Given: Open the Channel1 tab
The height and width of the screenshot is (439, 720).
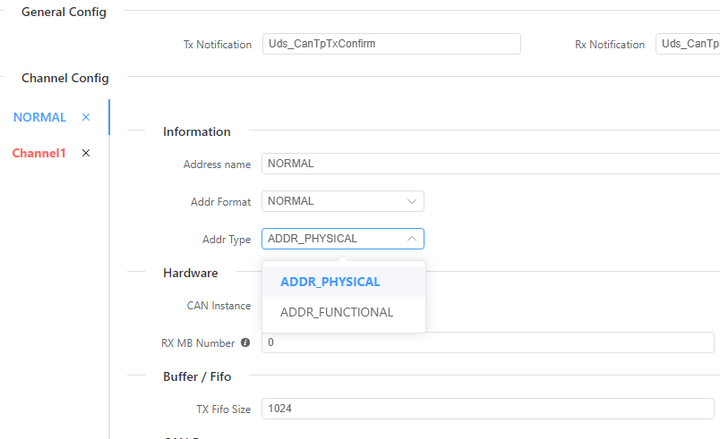Looking at the screenshot, I should [x=39, y=153].
